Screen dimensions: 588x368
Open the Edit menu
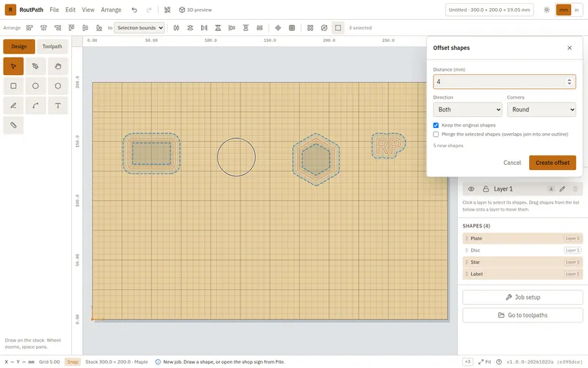click(71, 10)
